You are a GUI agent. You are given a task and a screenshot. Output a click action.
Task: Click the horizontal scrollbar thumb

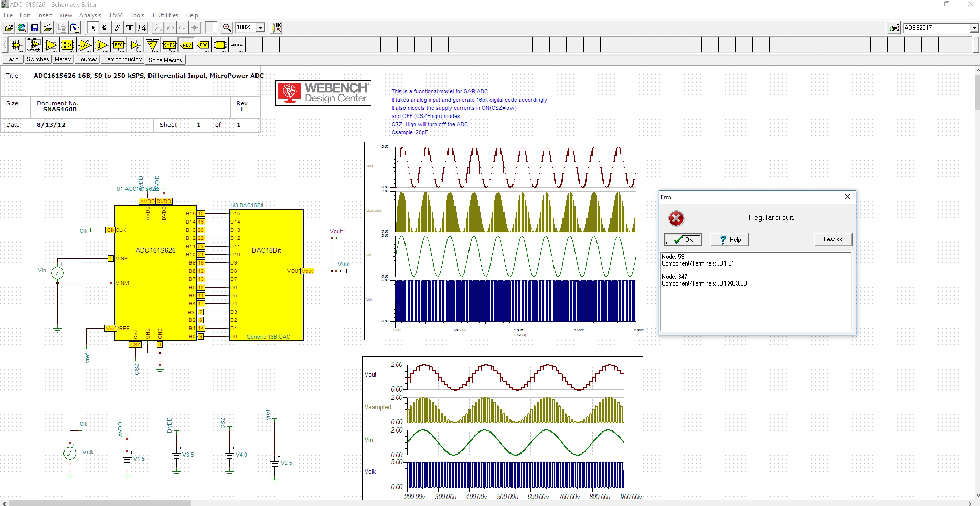[x=100, y=503]
